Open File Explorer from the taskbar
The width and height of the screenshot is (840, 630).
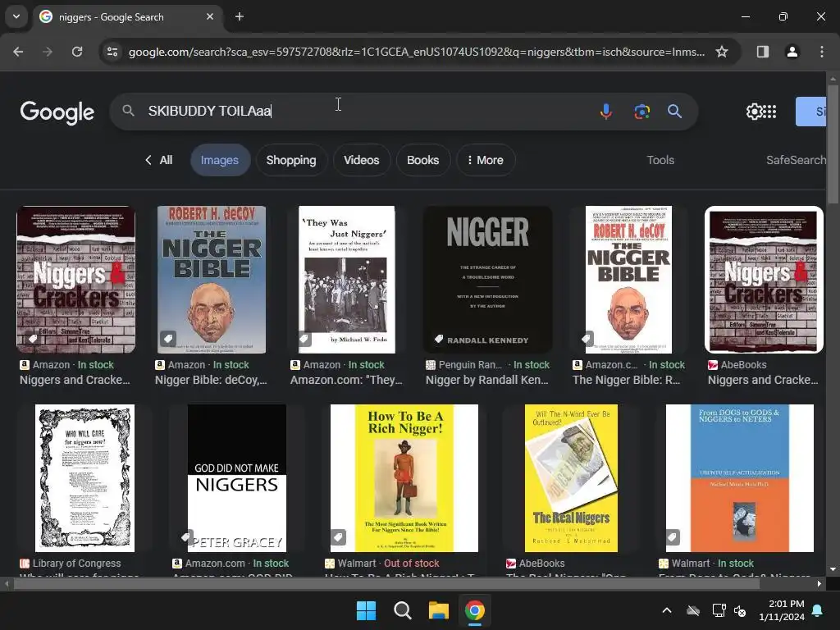pyautogui.click(x=438, y=610)
